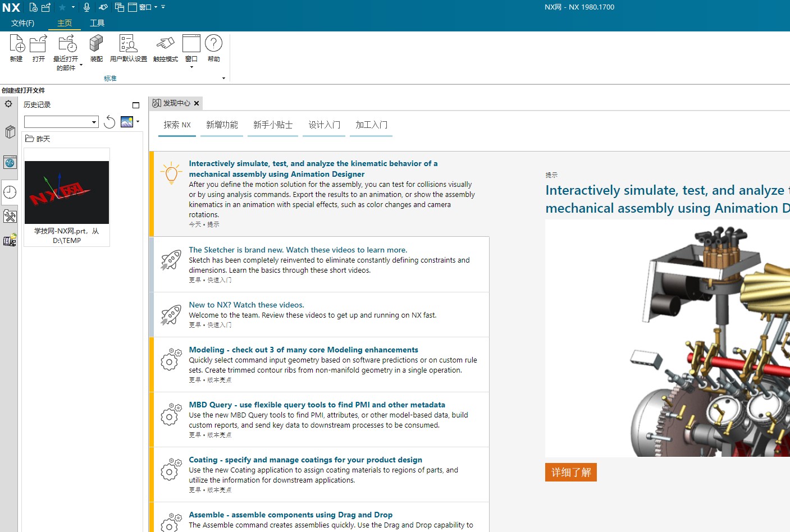Screen dimensions: 790x532
Task: Open the film roles tab in sidebar
Action: (10, 241)
